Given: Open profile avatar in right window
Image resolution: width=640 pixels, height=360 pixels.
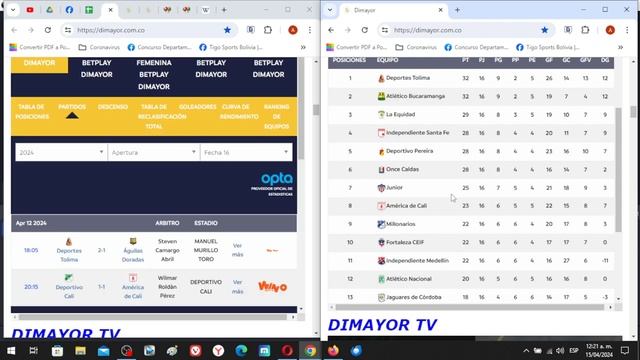Looking at the screenshot, I should point(610,30).
